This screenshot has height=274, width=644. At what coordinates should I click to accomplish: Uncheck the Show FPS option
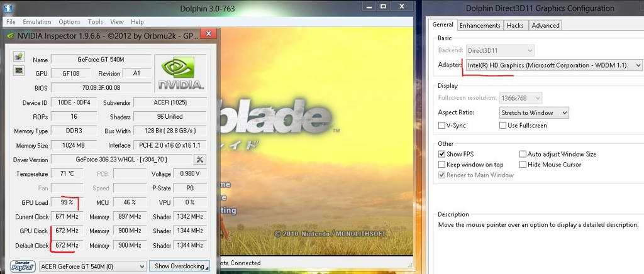click(x=441, y=154)
